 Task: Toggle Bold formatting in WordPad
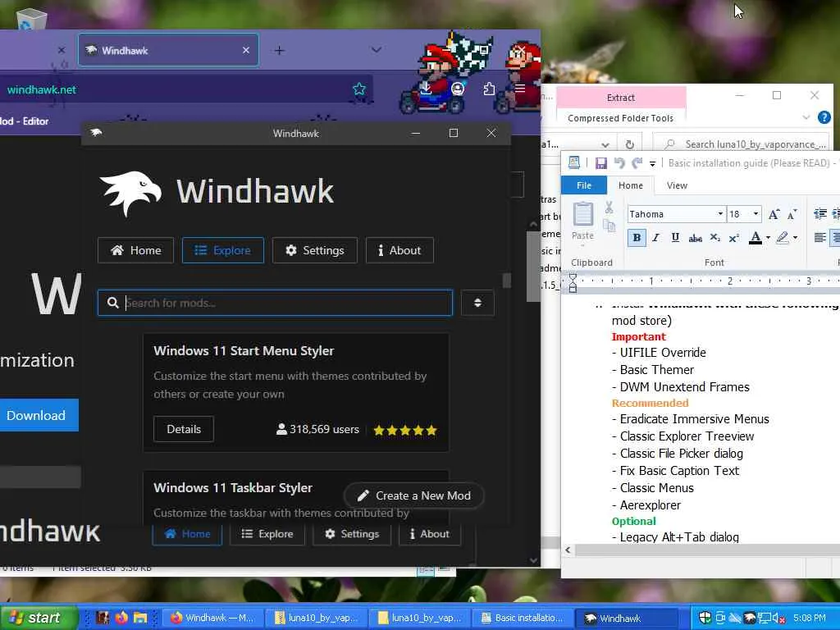click(x=637, y=237)
